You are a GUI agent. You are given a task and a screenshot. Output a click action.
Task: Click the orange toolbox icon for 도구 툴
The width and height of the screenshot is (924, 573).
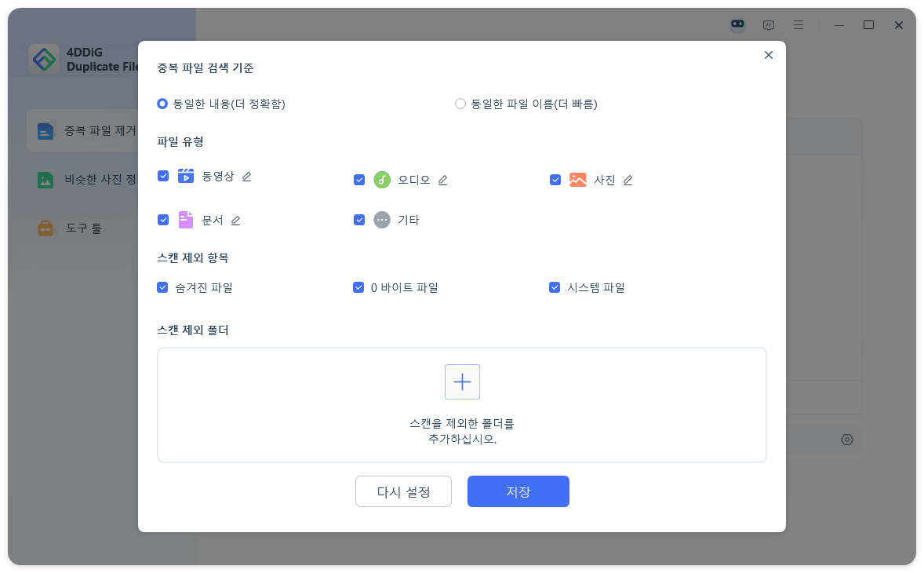[45, 228]
